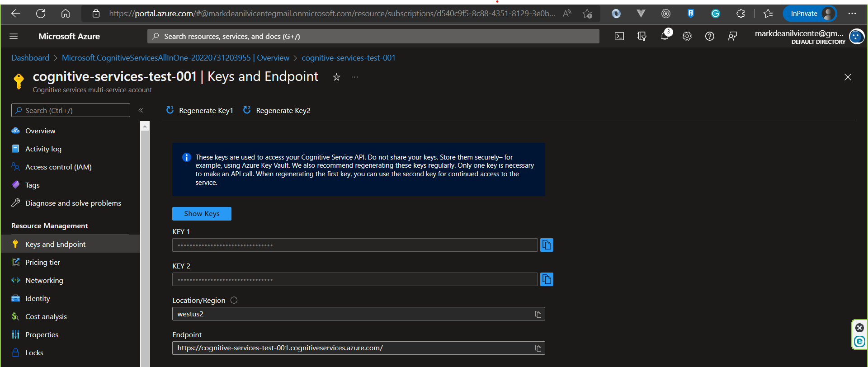
Task: Favorite resource with star icon
Action: pos(336,77)
